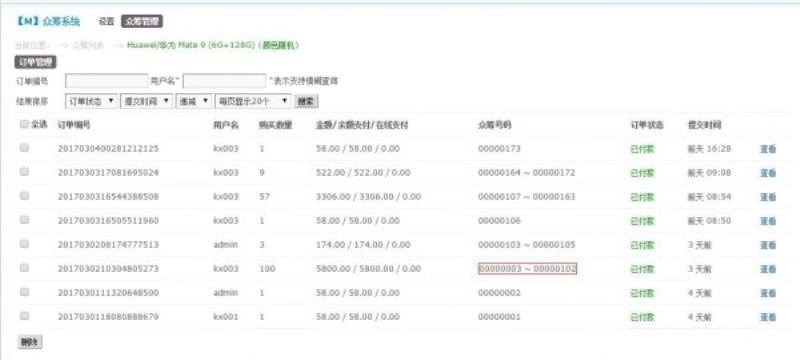800x360 pixels.
Task: Click the 删除 delete button
Action: pos(30,342)
